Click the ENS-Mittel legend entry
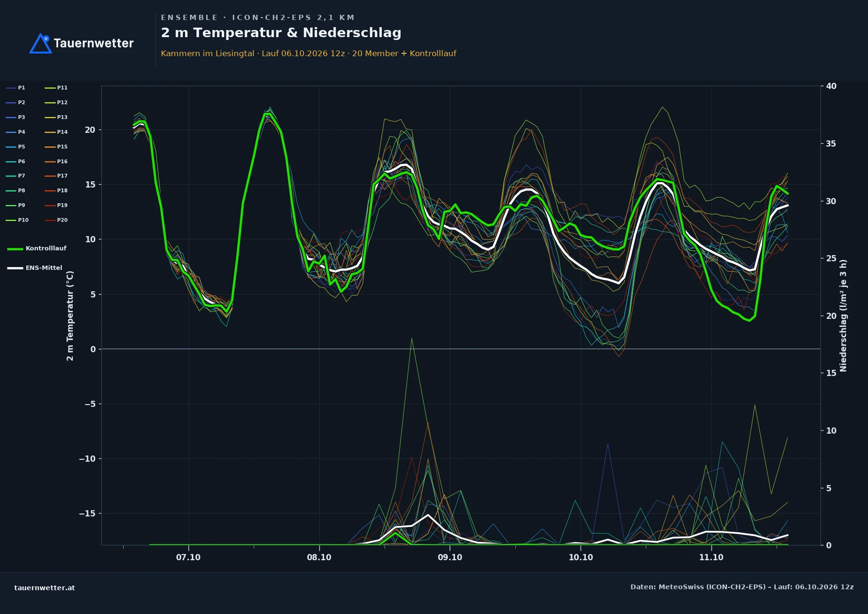The image size is (868, 614). pyautogui.click(x=35, y=268)
